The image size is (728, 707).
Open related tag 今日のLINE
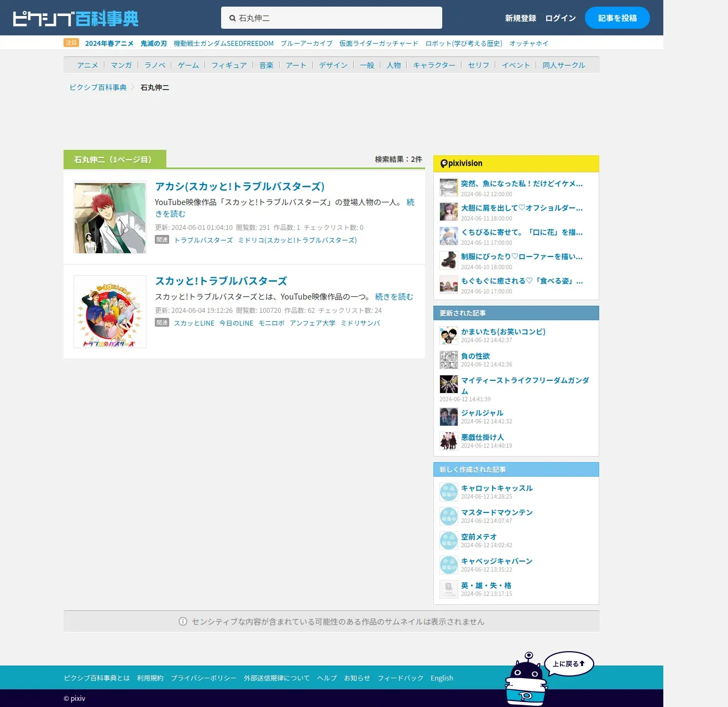coord(237,323)
